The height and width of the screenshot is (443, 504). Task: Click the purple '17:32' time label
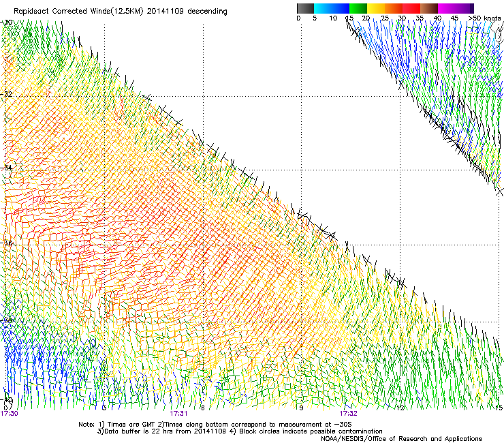pos(349,414)
